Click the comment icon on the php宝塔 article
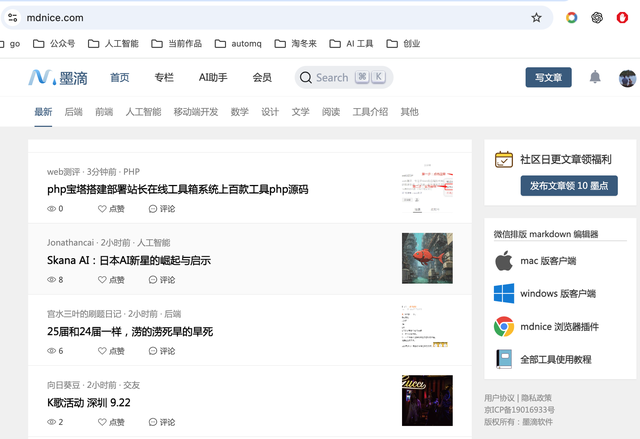This screenshot has height=439, width=640. click(x=153, y=209)
